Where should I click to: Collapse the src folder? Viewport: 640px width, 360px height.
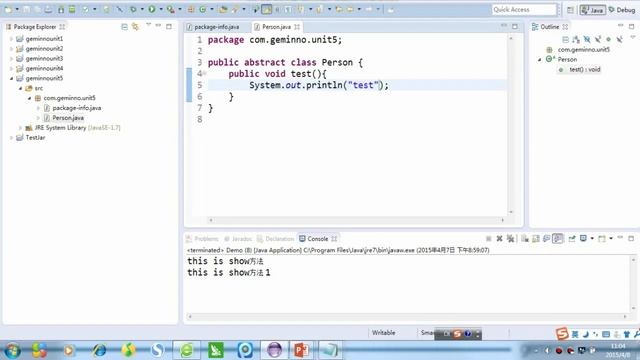tap(20, 88)
